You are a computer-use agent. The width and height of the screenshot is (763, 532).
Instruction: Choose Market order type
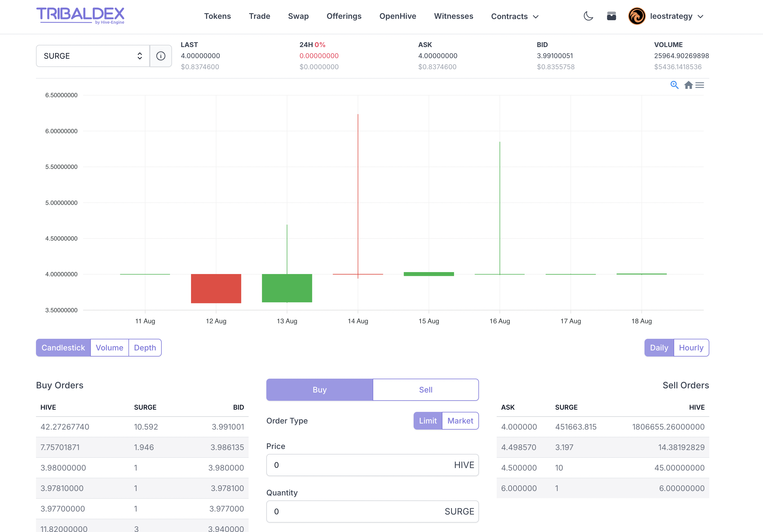click(x=460, y=421)
